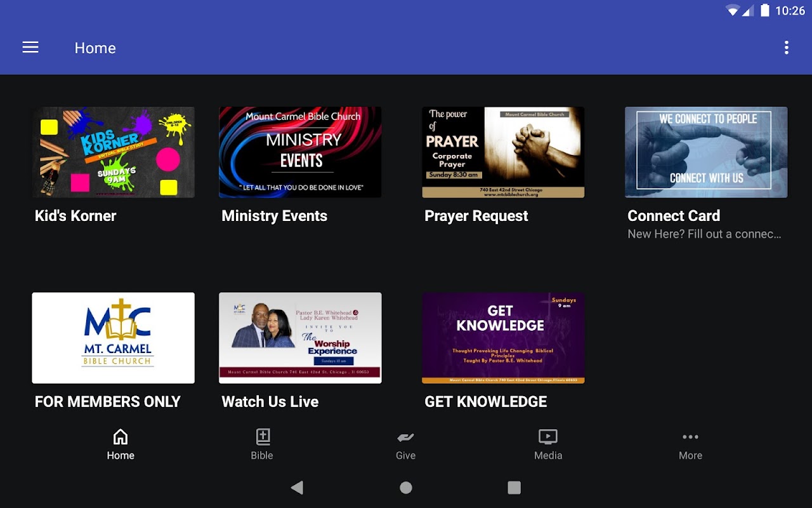The image size is (812, 508).
Task: Tap the Media play-screen icon
Action: (548, 437)
